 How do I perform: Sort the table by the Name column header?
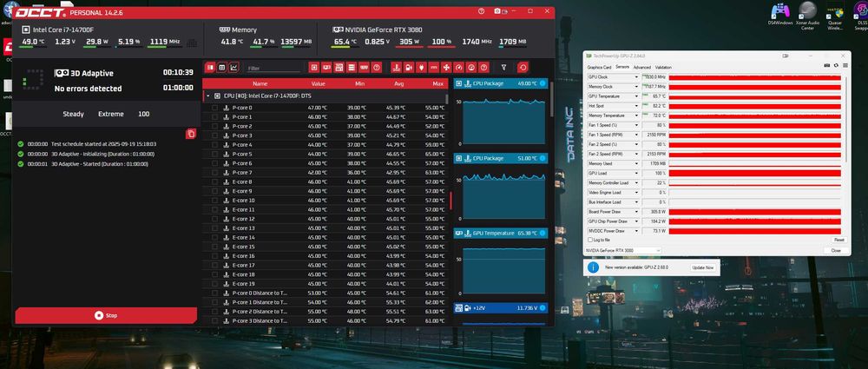tap(260, 83)
